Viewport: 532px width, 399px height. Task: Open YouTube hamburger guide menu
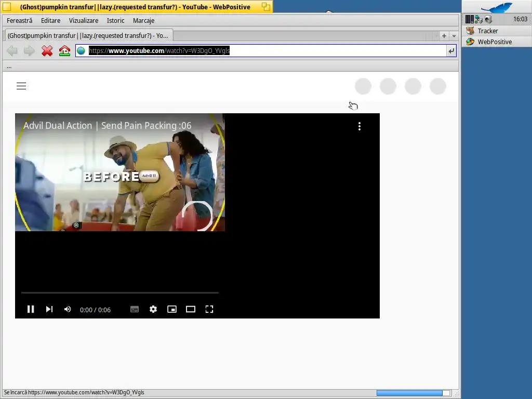(21, 86)
